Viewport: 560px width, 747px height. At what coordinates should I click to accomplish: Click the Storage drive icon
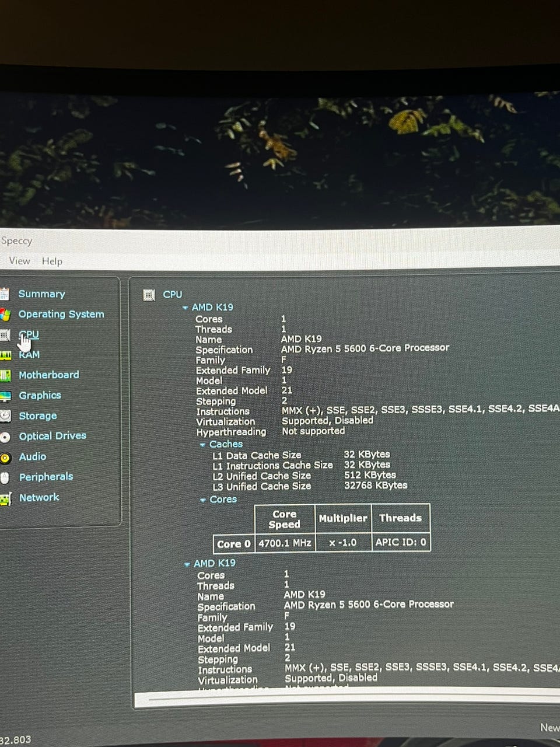coord(5,416)
